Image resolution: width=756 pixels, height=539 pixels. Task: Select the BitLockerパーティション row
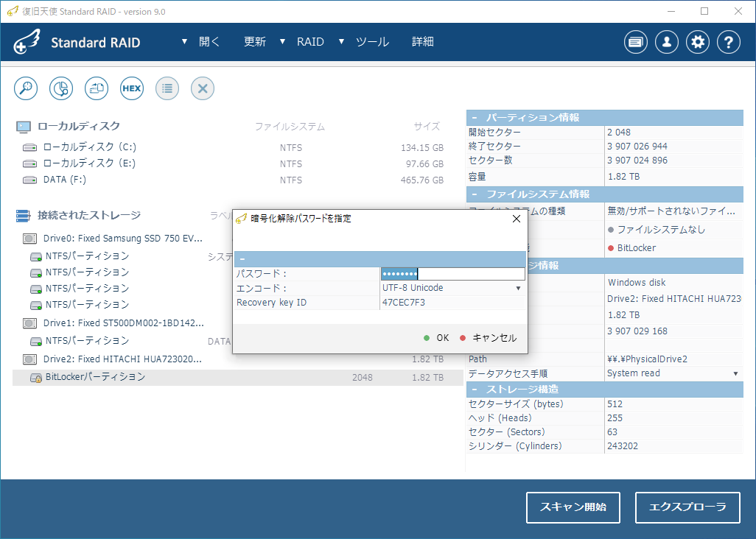[x=238, y=378]
